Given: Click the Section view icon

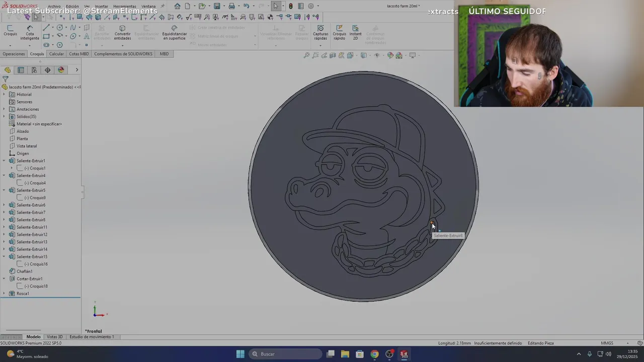Looking at the screenshot, I should point(333,55).
